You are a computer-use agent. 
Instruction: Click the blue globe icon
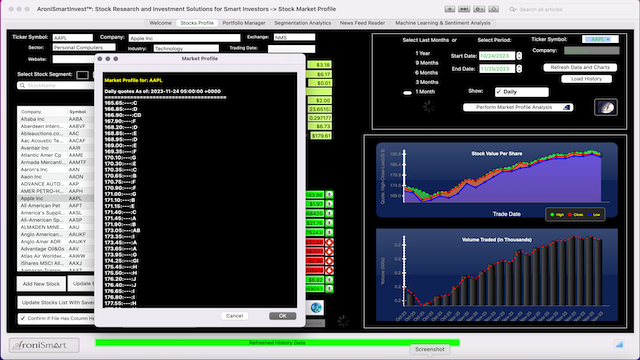point(316,307)
